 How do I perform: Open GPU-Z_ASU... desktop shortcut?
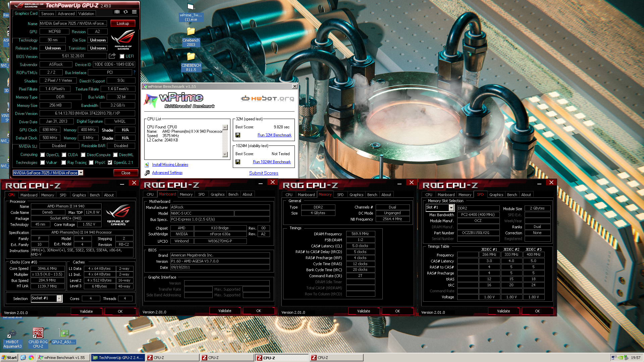coord(64,336)
